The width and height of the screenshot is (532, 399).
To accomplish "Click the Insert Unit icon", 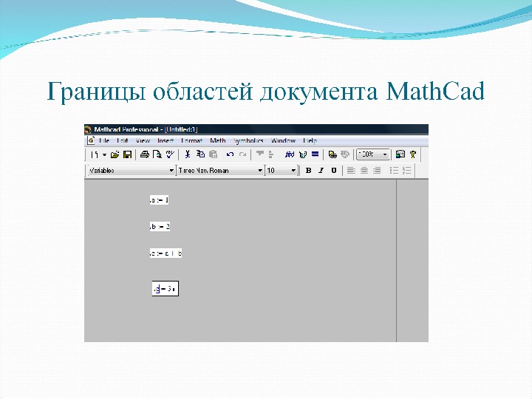I will coord(303,154).
